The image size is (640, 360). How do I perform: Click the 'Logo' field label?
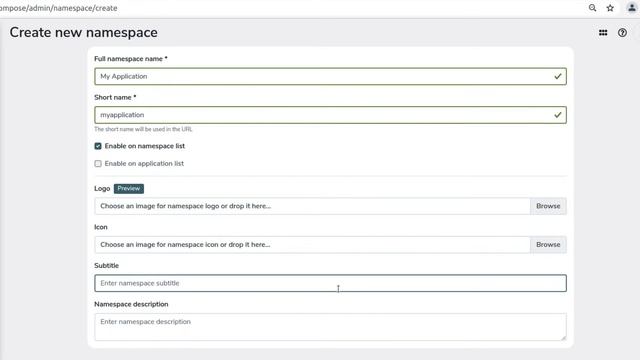[102, 189]
